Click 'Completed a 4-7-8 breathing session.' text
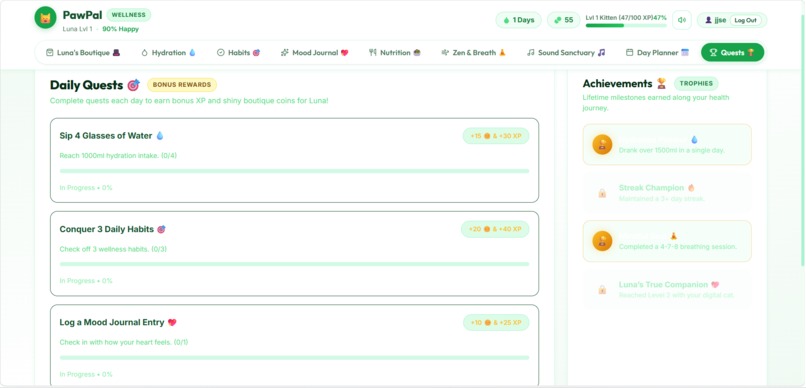 click(677, 247)
